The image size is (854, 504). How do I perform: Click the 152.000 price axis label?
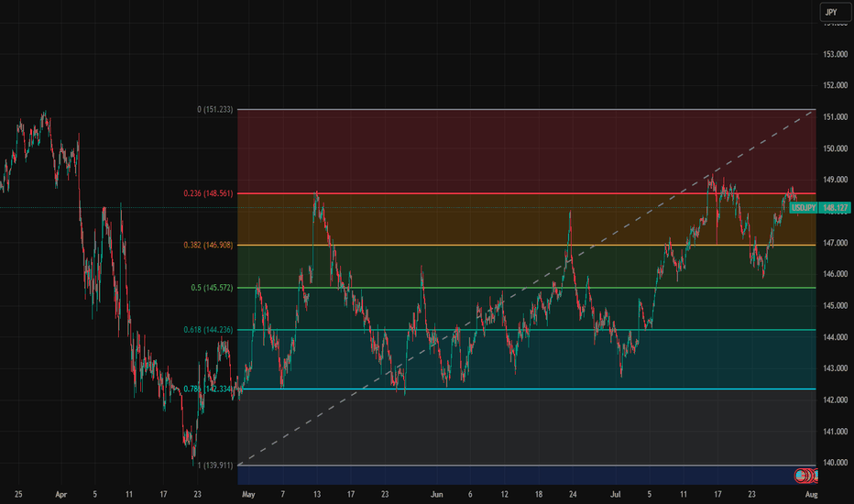click(x=836, y=85)
